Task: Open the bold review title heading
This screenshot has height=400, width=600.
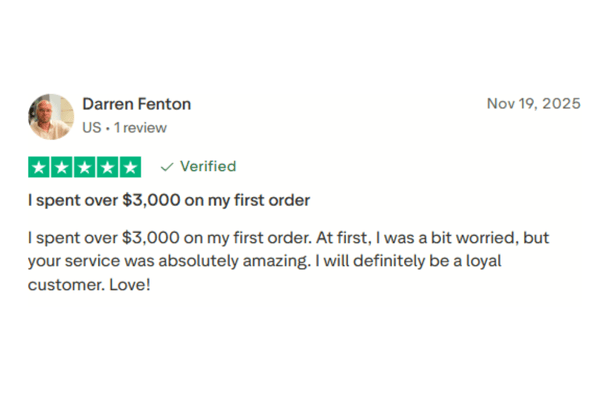Action: click(168, 200)
